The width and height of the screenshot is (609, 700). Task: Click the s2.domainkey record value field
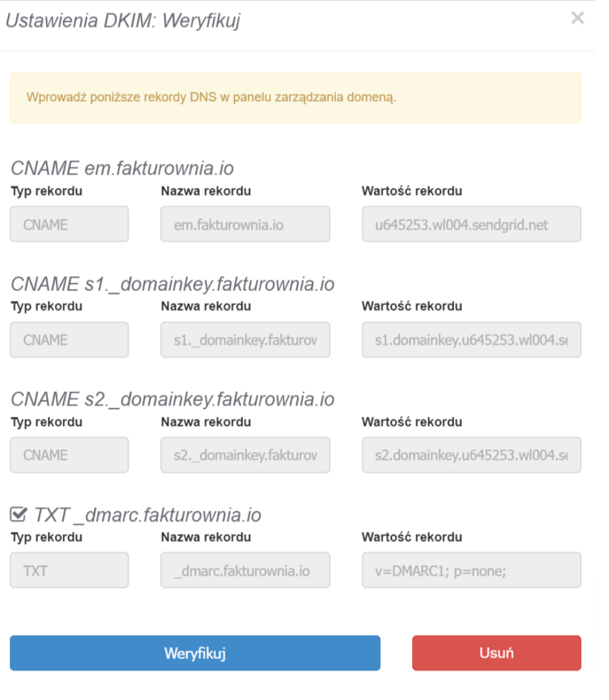pos(471,454)
